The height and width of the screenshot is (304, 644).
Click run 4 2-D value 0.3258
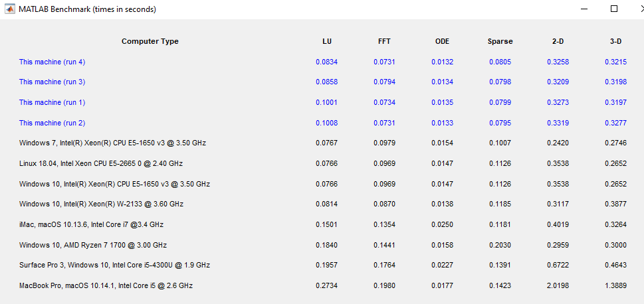tap(558, 62)
